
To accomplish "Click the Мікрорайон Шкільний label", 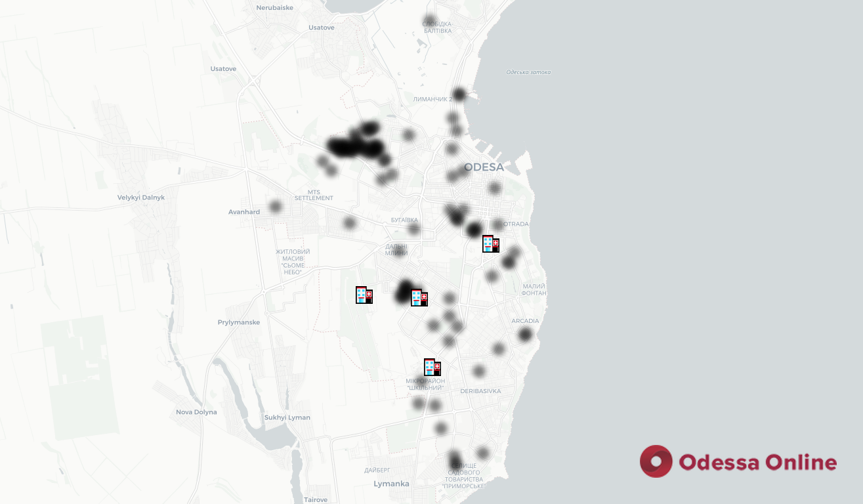I will coord(425,385).
